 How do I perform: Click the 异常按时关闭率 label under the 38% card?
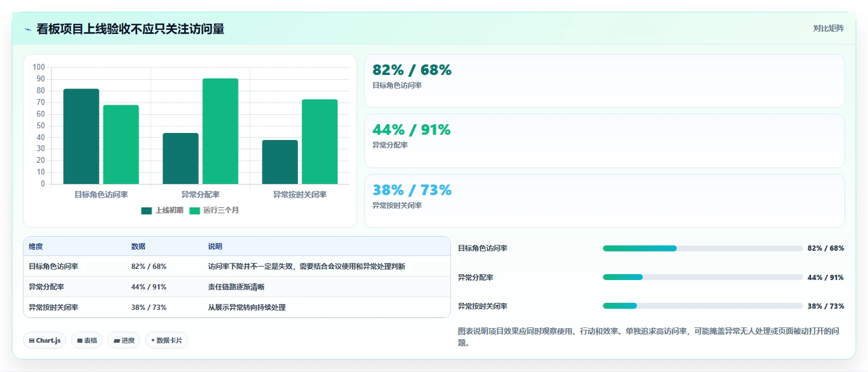[x=397, y=206]
